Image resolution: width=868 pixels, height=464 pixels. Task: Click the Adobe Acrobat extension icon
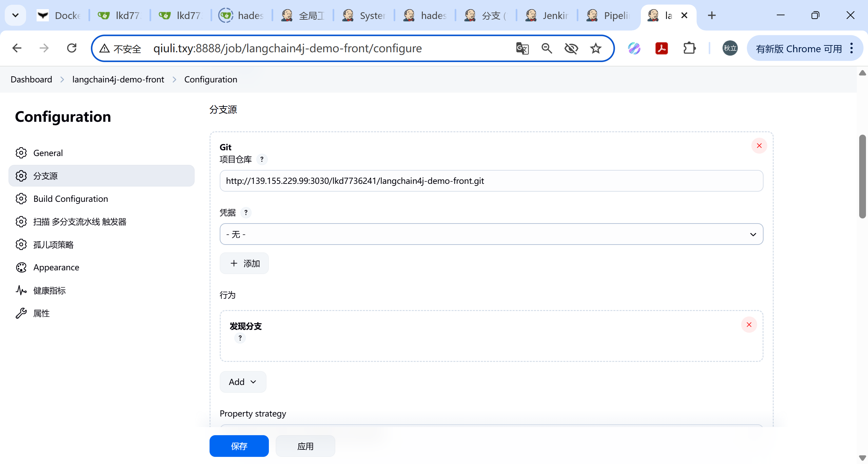662,49
